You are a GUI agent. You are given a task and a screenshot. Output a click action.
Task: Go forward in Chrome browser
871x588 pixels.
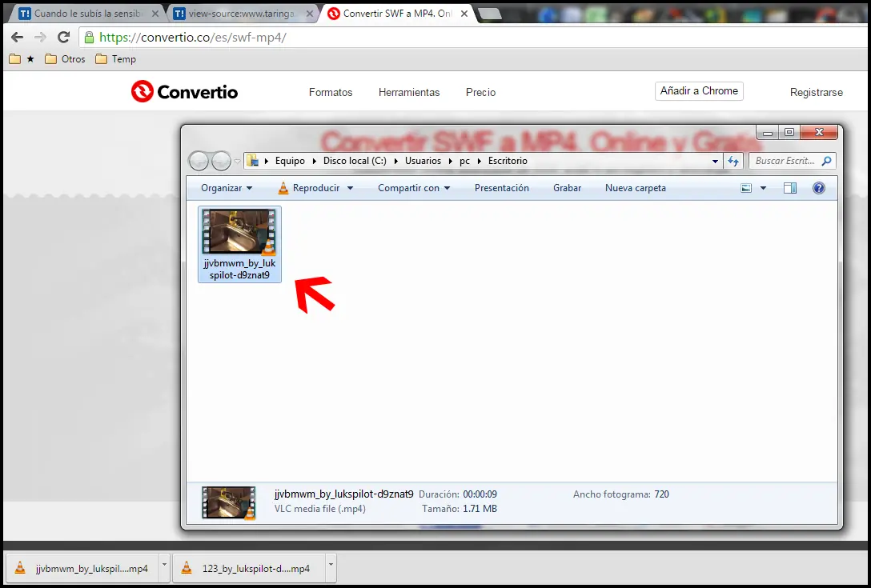pos(40,38)
